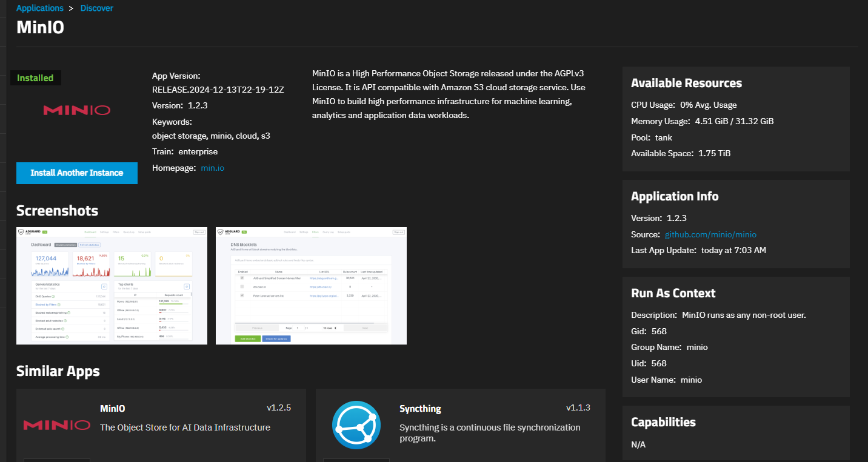
Task: Click the Installed status badge
Action: (x=35, y=78)
